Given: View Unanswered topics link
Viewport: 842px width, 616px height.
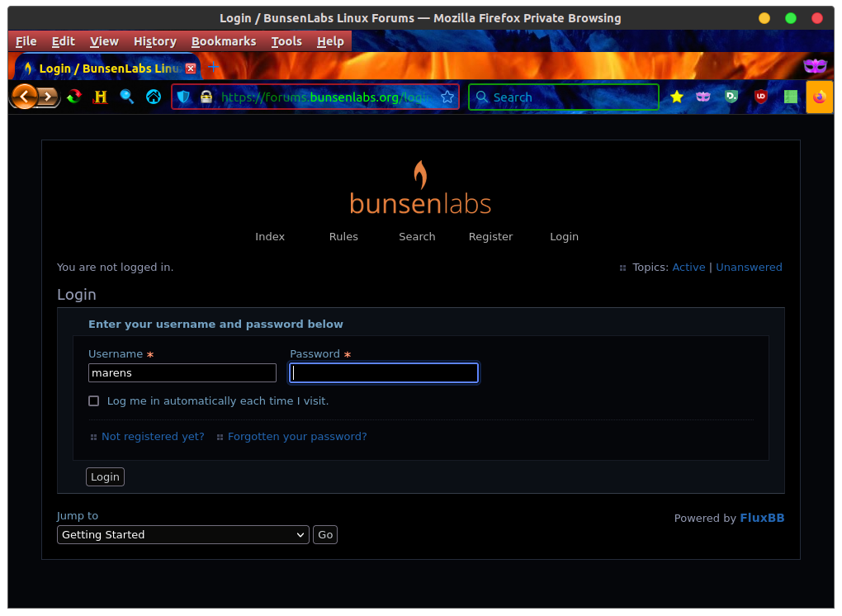Looking at the screenshot, I should 749,268.
